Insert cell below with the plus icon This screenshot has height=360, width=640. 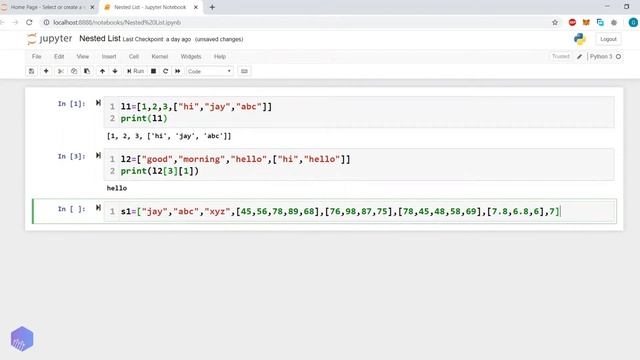(46, 71)
